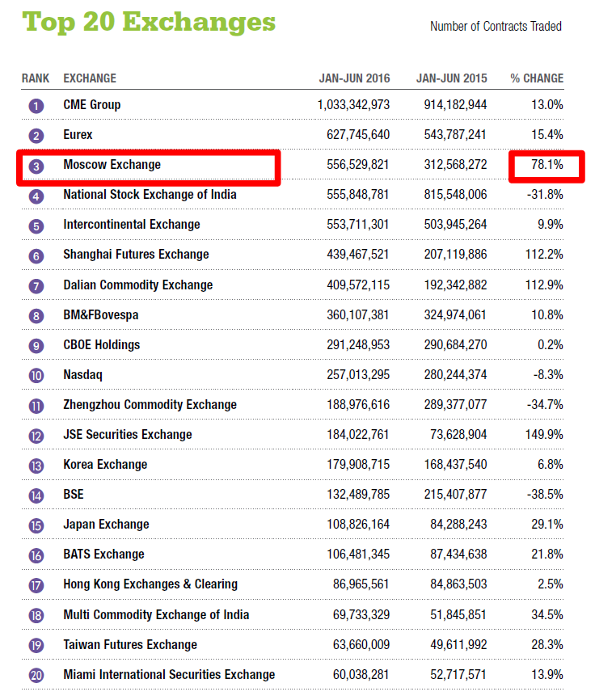This screenshot has width=595, height=700.
Task: Click the % CHANGE column header
Action: tap(537, 78)
